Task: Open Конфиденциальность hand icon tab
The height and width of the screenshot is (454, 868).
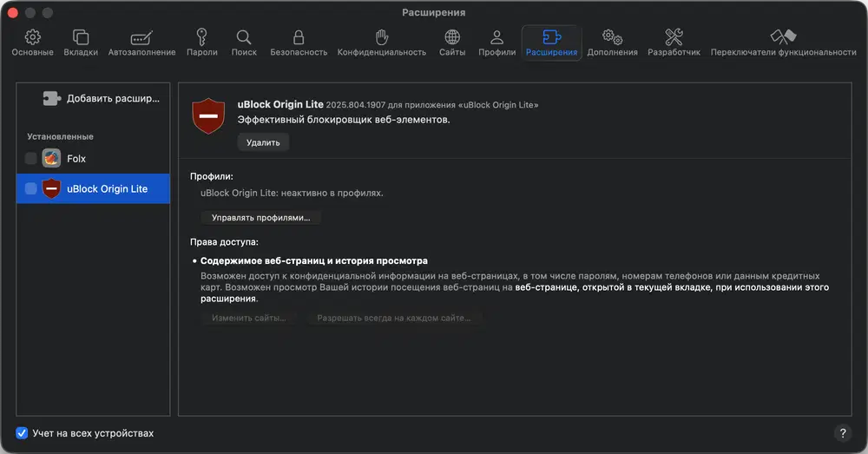Action: coord(381,43)
